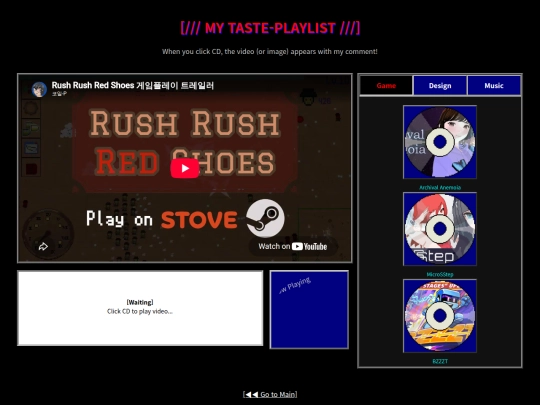Image resolution: width=540 pixels, height=405 pixels.
Task: Select the MicroSStep CD
Action: [x=440, y=229]
